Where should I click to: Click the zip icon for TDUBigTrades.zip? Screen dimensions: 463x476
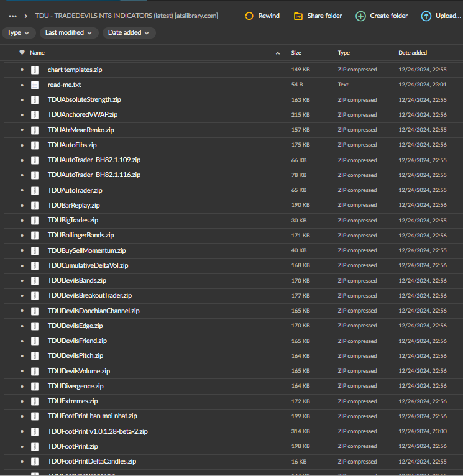35,220
